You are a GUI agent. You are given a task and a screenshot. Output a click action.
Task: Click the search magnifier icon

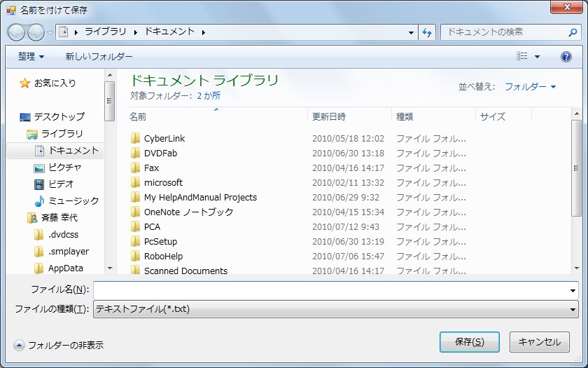point(573,33)
